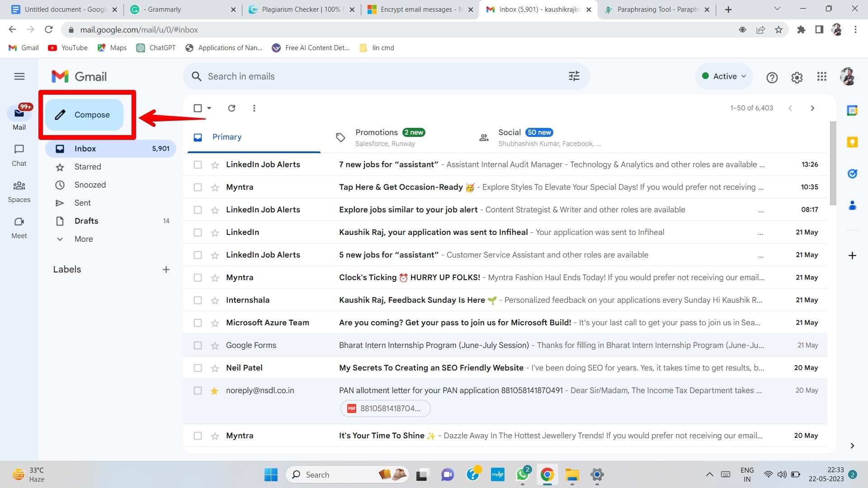This screenshot has height=488, width=868.
Task: Collapse the main menu using the hamburger icon
Action: pyautogui.click(x=19, y=76)
